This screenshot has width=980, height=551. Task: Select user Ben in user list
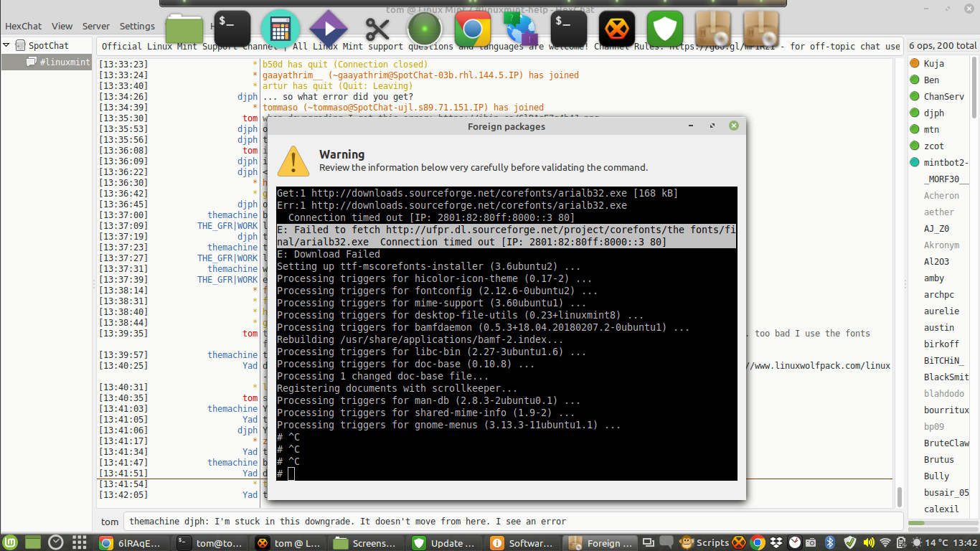point(939,80)
